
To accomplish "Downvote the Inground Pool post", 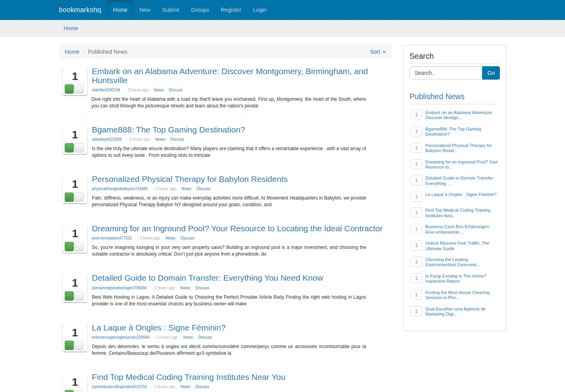I will [x=79, y=247].
